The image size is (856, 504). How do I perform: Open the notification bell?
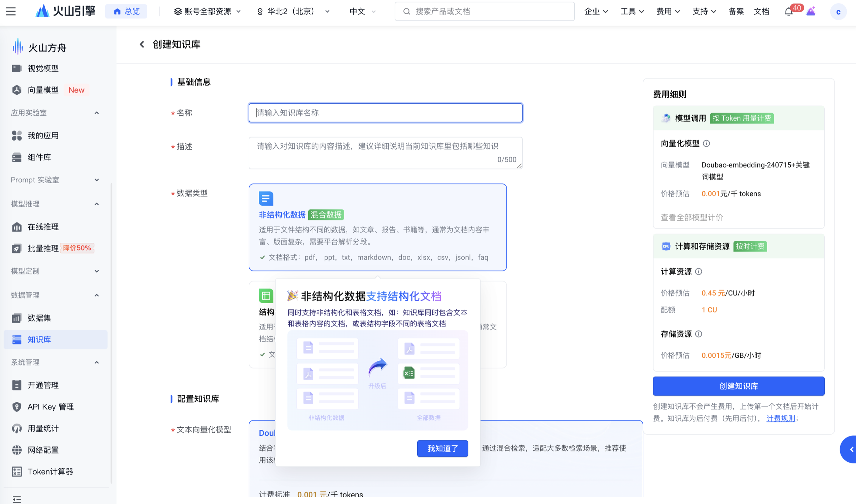pyautogui.click(x=788, y=11)
